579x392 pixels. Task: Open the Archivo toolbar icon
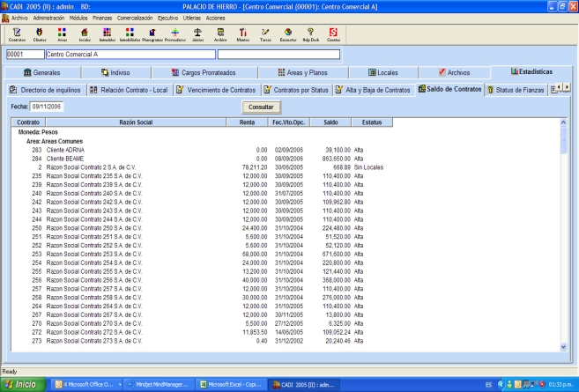pyautogui.click(x=220, y=33)
